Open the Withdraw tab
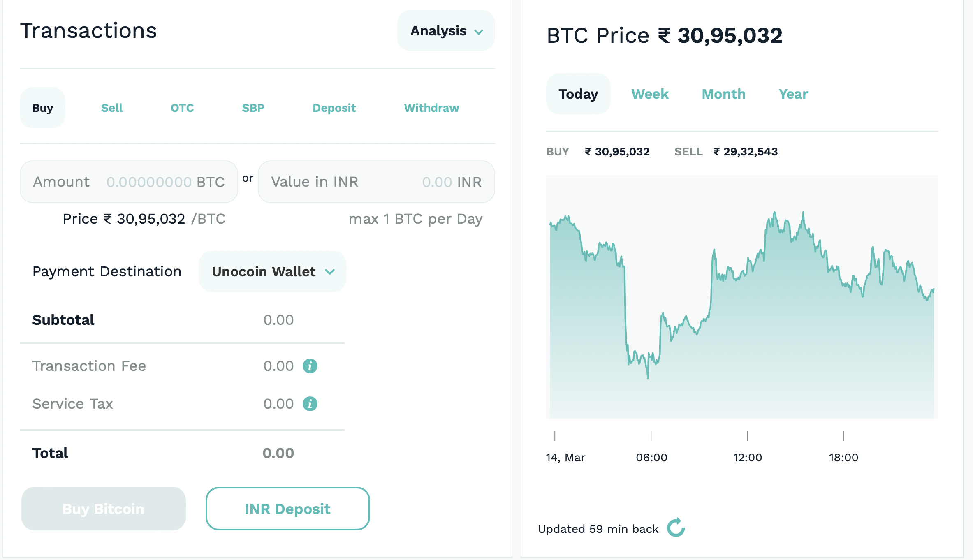Viewport: 973px width, 560px height. tap(431, 108)
